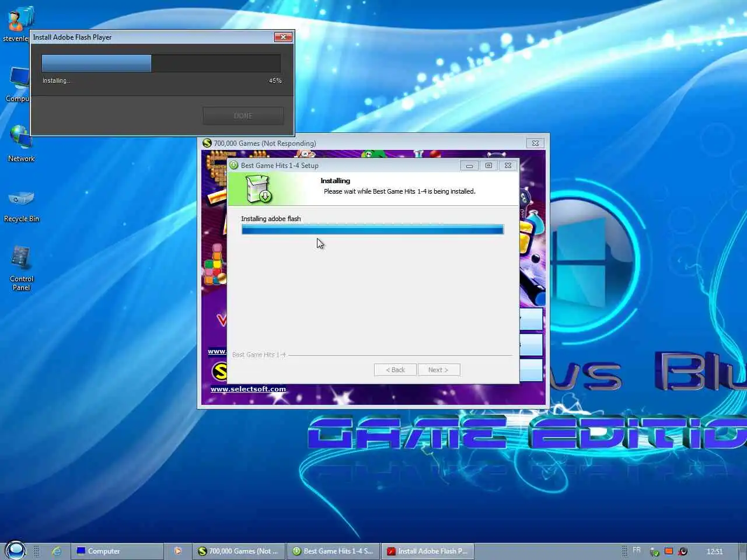The height and width of the screenshot is (560, 747).
Task: Click the setup box icon in installer header
Action: [258, 189]
